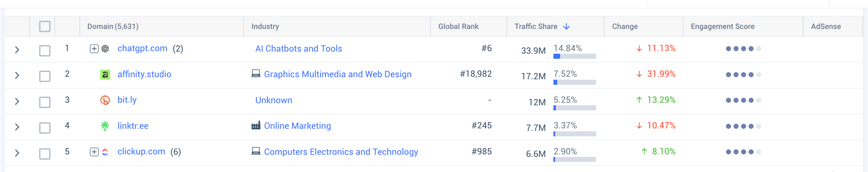Check the box for row 4 linktr.ee

click(x=45, y=128)
